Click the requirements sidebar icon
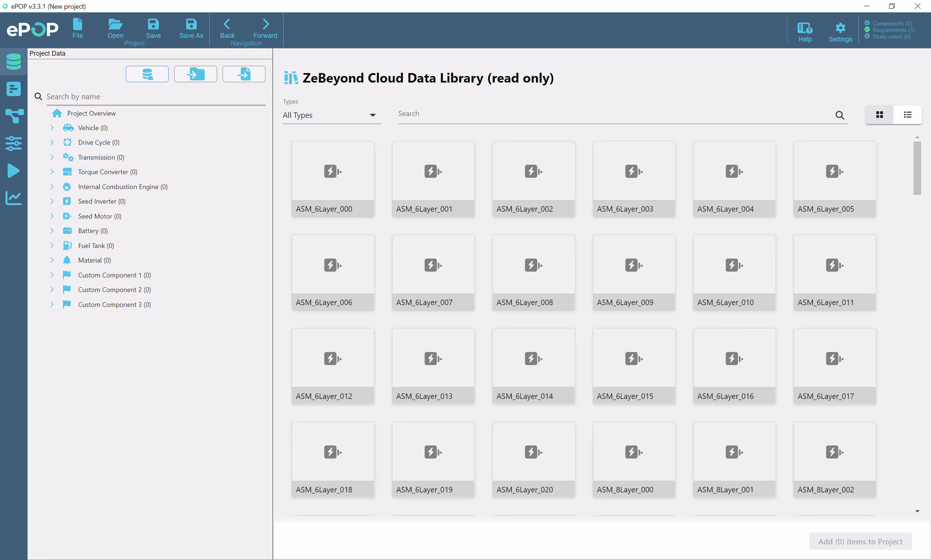Image resolution: width=931 pixels, height=560 pixels. (13, 89)
